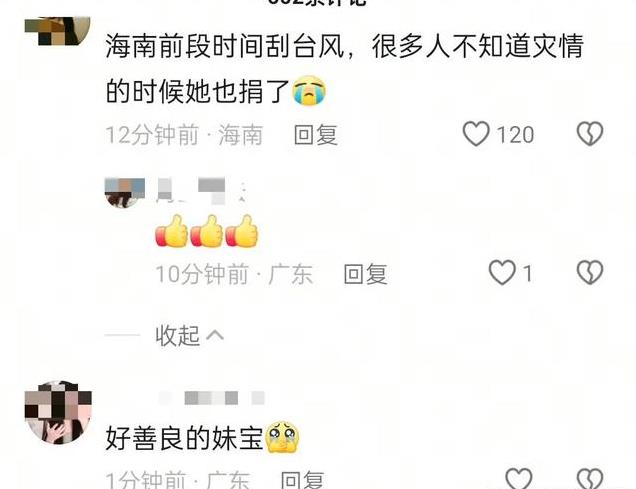Reply to the 1分钟前 Guangdong comment
Image resolution: width=636 pixels, height=489 pixels.
(303, 480)
